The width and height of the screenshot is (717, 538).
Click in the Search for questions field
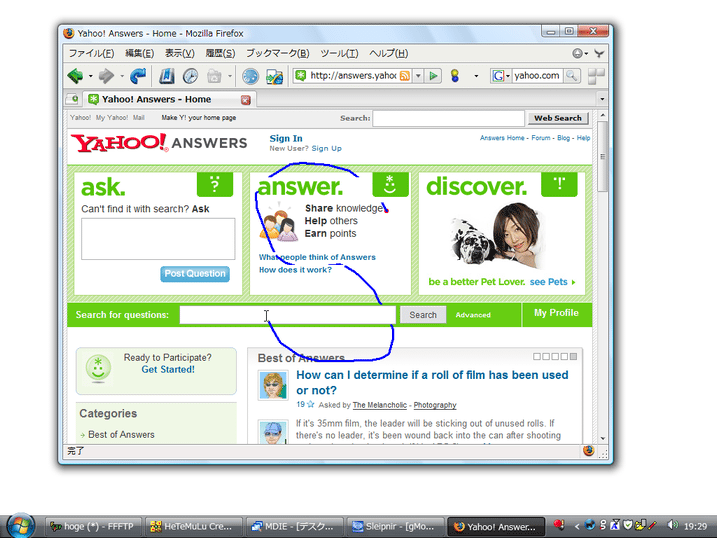288,315
